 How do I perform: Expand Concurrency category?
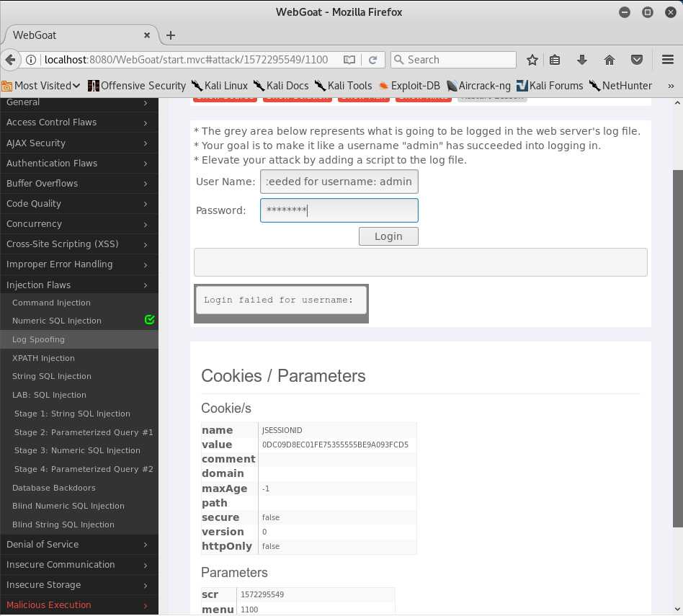tap(79, 224)
